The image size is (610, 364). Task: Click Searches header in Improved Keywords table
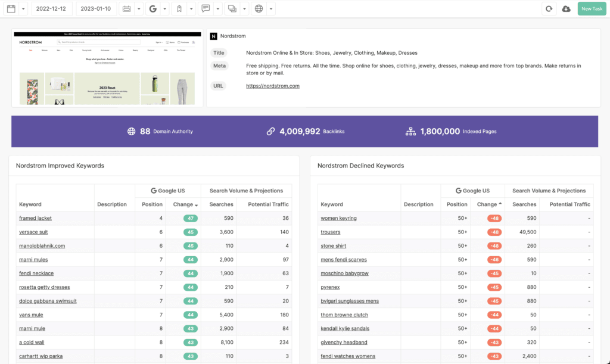(x=222, y=204)
